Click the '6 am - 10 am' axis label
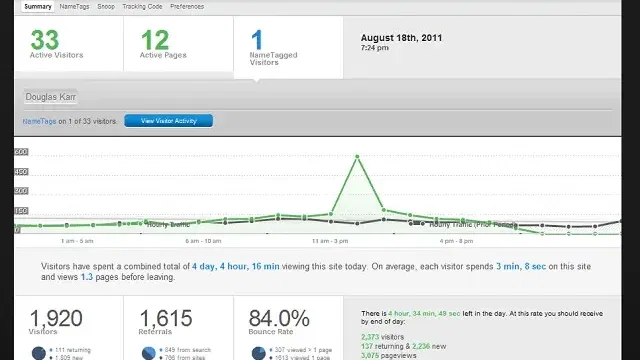The image size is (640, 360). [203, 241]
